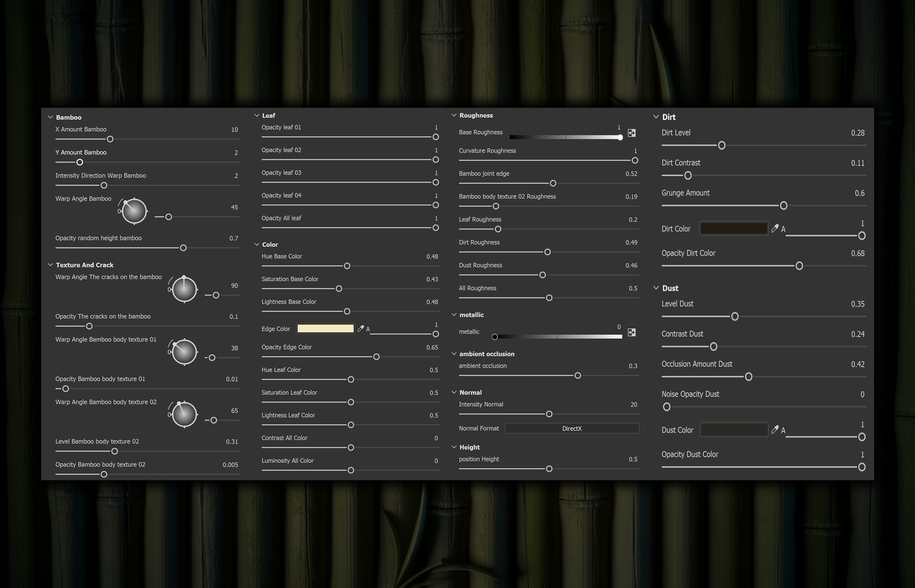Viewport: 915px width, 588px height.
Task: Click the Dust Color eyedropper icon
Action: 774,430
